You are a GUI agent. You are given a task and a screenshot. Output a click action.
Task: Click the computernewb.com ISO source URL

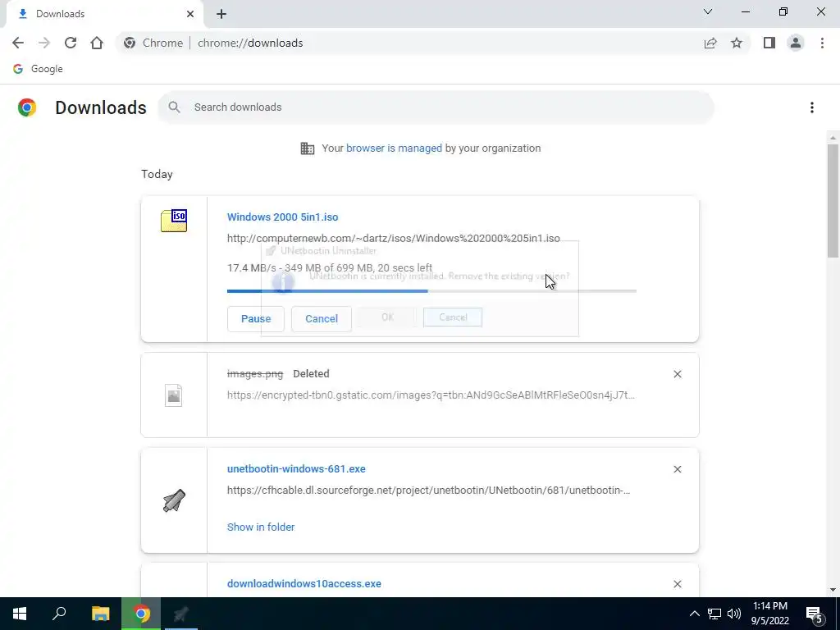point(393,239)
